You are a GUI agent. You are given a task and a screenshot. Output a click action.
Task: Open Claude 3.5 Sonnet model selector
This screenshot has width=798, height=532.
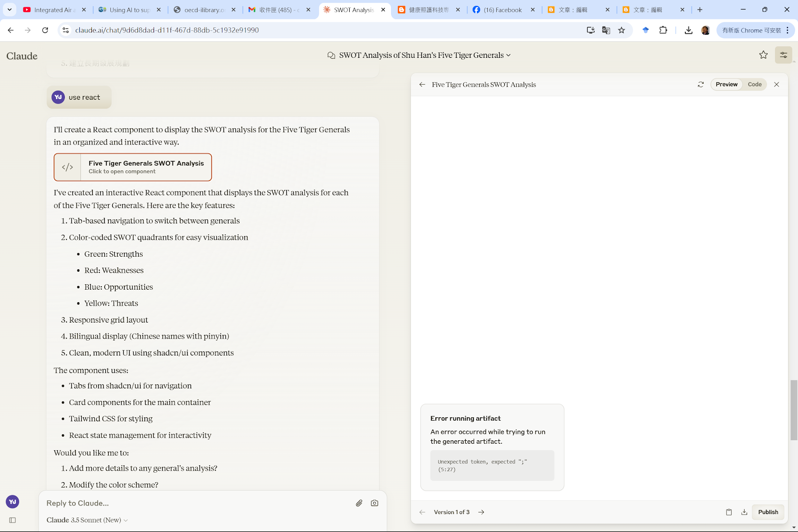click(87, 520)
